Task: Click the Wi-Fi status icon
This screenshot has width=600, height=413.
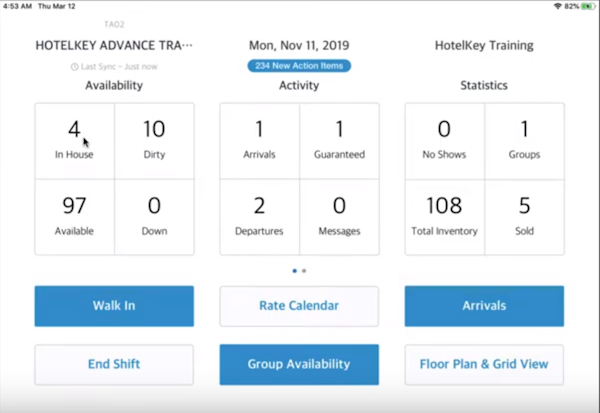Action: coord(557,6)
